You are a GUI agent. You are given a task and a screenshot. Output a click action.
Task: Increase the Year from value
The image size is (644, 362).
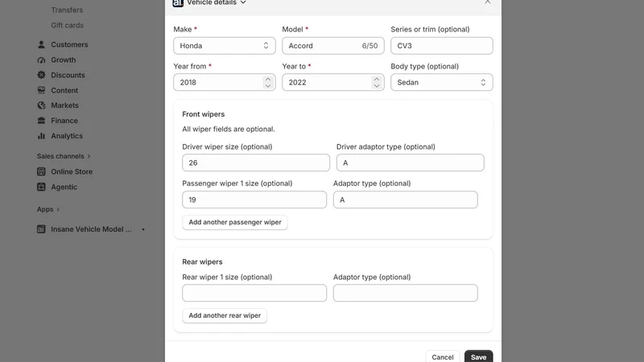[x=268, y=79]
